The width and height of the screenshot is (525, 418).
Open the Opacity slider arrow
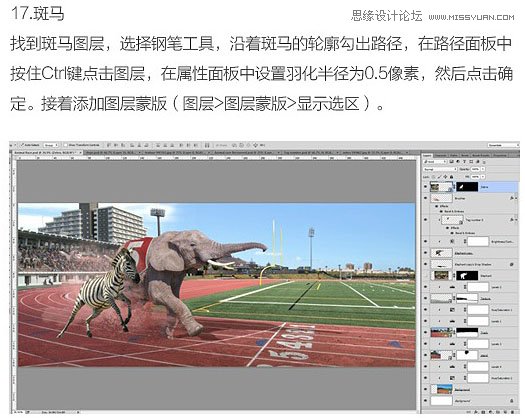[482, 169]
